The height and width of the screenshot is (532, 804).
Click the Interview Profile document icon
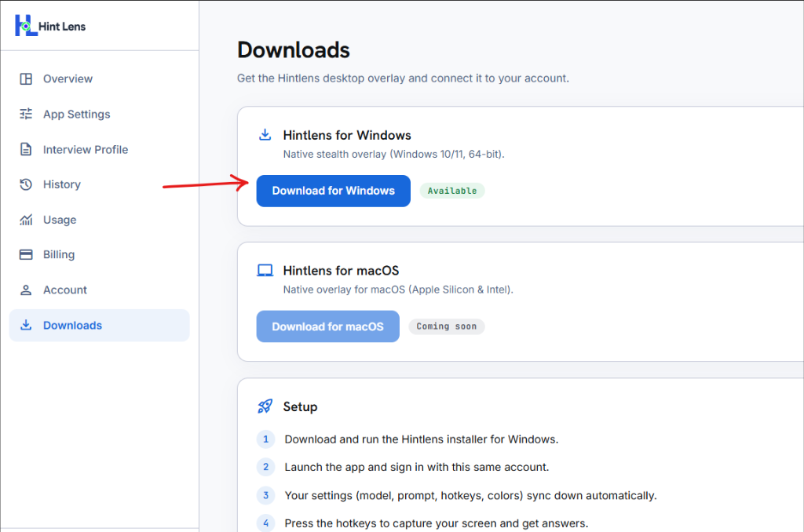coord(26,149)
